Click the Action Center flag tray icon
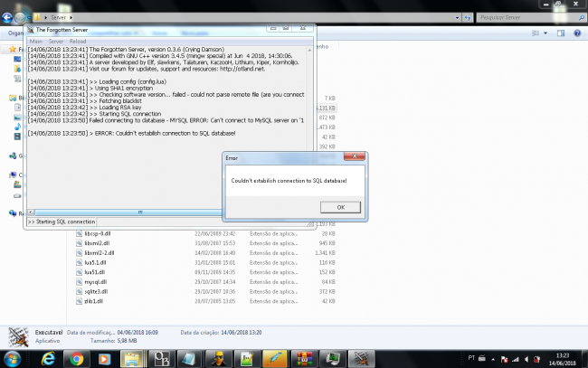The width and height of the screenshot is (588, 368). [x=505, y=359]
